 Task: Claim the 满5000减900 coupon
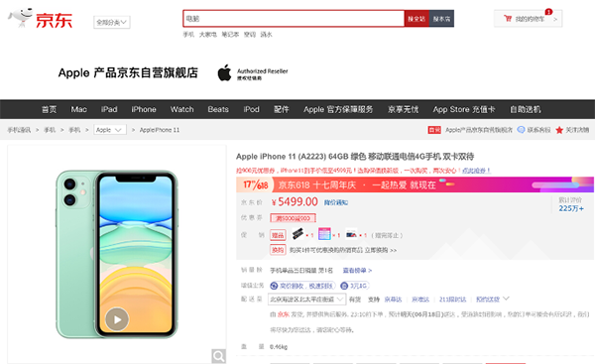(293, 218)
